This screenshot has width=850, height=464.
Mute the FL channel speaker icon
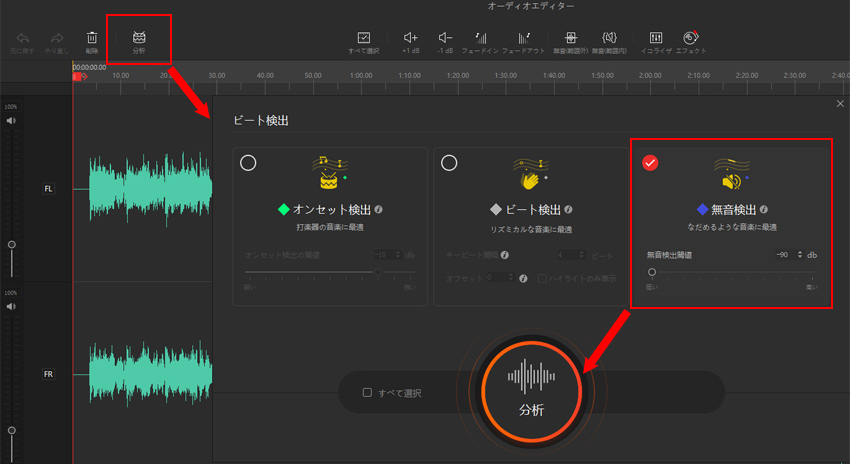pyautogui.click(x=11, y=120)
